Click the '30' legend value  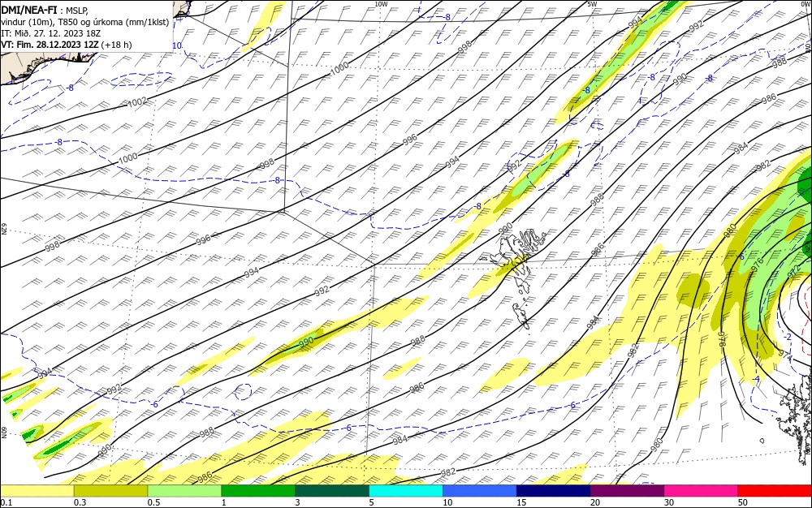669,502
